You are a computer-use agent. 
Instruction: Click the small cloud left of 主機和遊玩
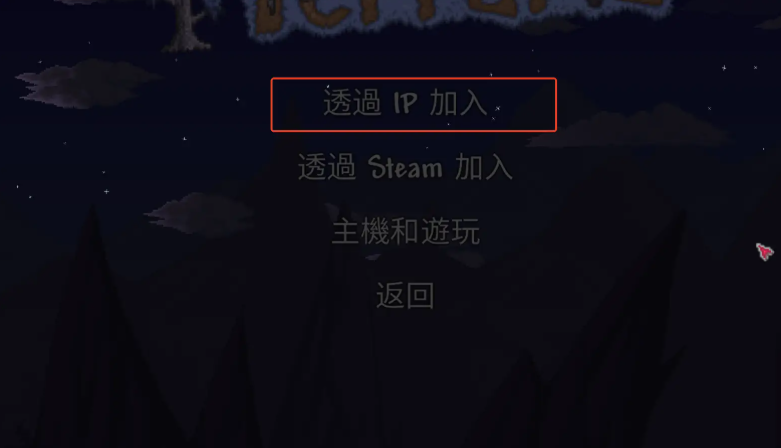pos(199,213)
